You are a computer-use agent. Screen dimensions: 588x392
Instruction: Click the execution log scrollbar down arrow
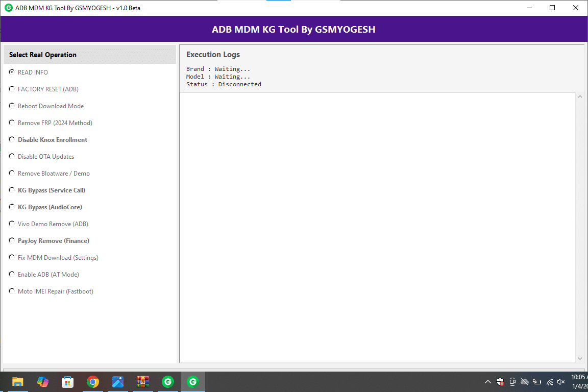(x=580, y=358)
